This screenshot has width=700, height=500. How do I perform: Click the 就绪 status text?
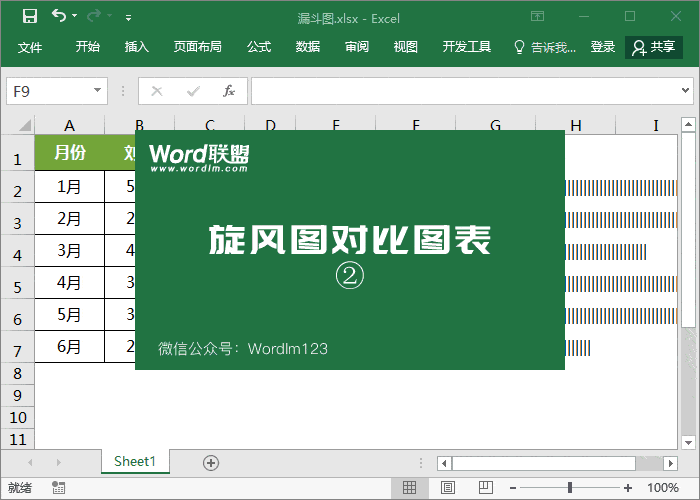(20, 488)
